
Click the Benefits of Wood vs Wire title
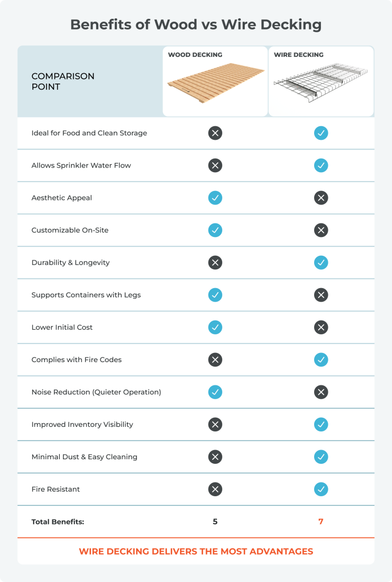click(196, 24)
